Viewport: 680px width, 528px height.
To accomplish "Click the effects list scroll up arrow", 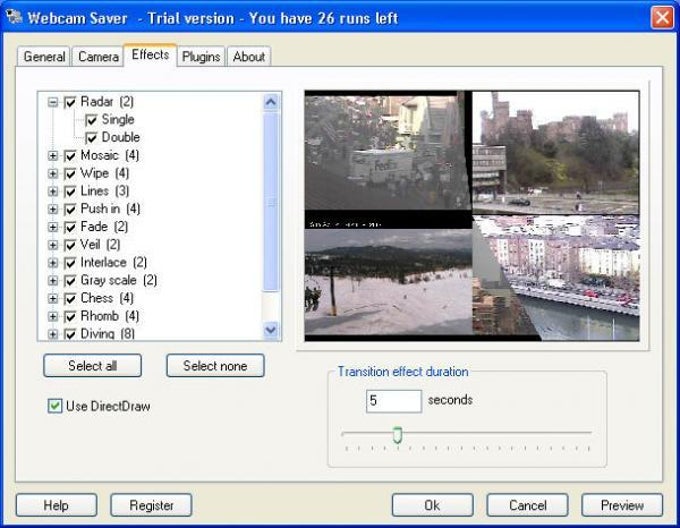I will [271, 102].
